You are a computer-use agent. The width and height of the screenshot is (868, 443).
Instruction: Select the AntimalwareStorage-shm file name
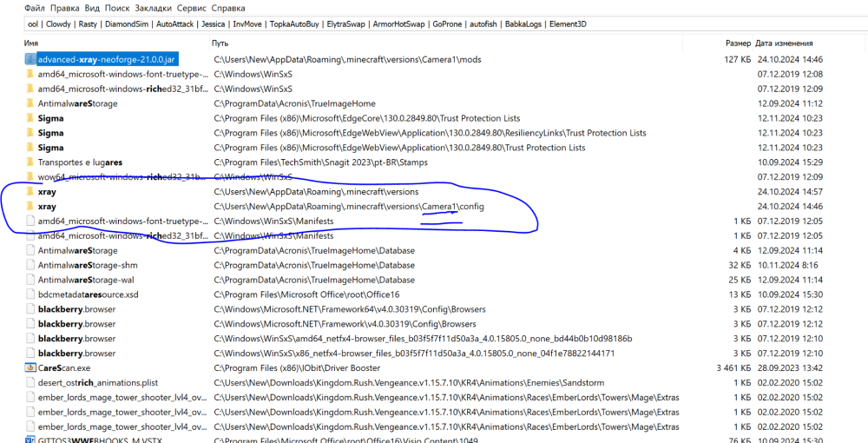(88, 265)
